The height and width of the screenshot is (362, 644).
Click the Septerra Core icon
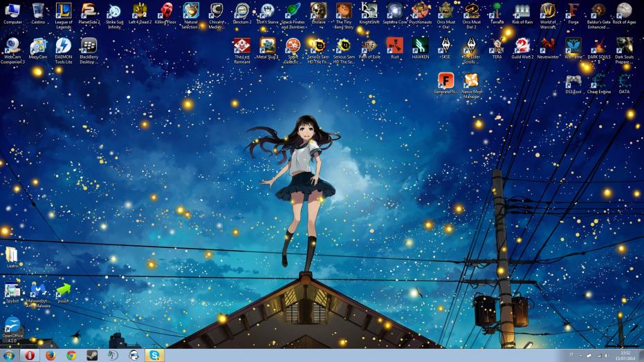coord(395,14)
